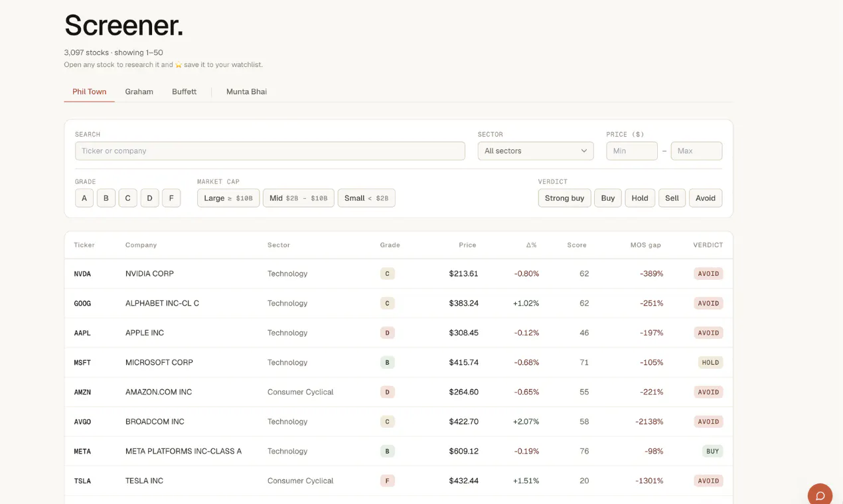Click the AVOID badge for NVDA
Screen dimensions: 843x504
708,273
